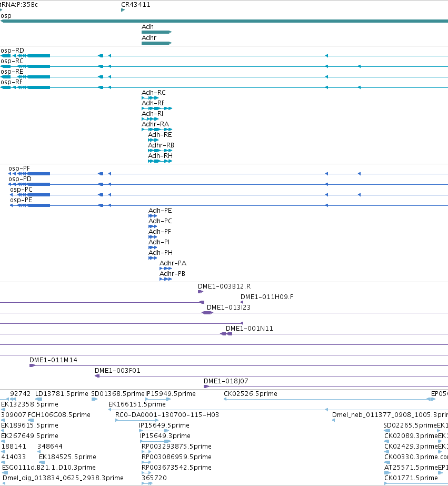Image resolution: width=448 pixels, height=486 pixels.
Task: Select the DME1-011M14 clone label
Action: [x=53, y=360]
